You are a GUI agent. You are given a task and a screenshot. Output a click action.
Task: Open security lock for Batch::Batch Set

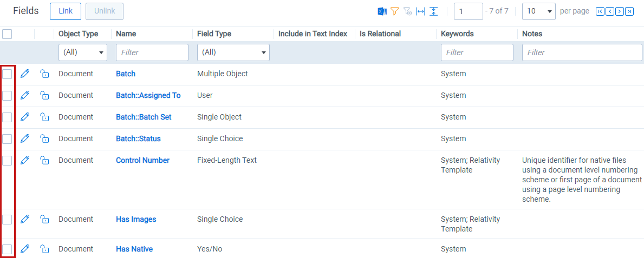[44, 117]
